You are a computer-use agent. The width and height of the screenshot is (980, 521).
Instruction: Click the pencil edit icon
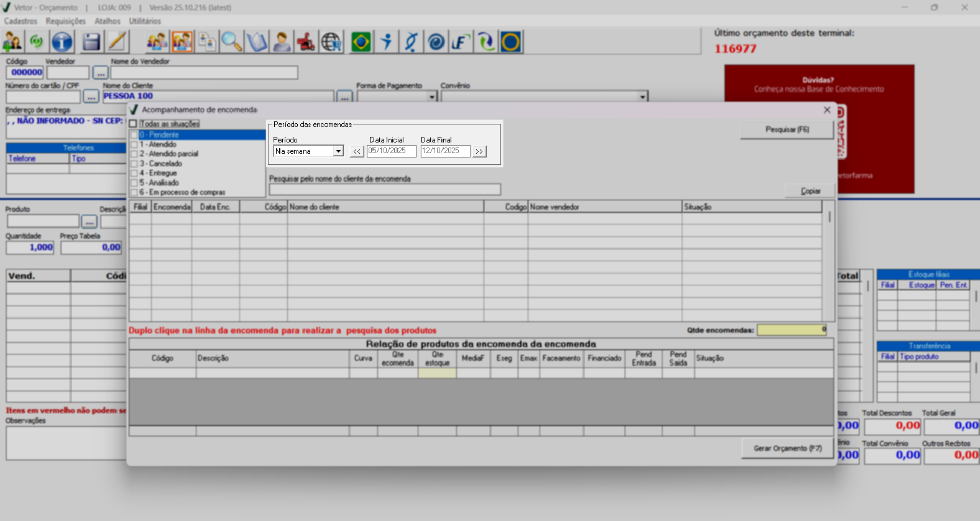[x=117, y=42]
